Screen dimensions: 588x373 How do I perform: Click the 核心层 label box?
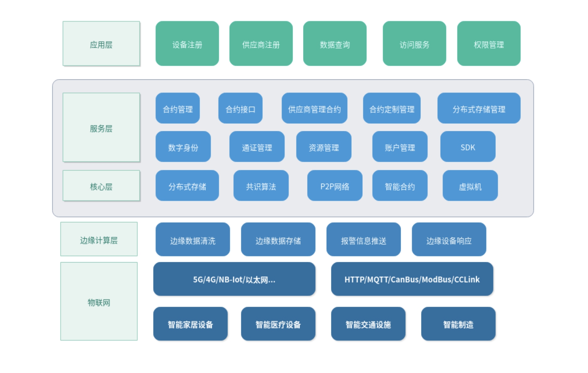pos(101,186)
